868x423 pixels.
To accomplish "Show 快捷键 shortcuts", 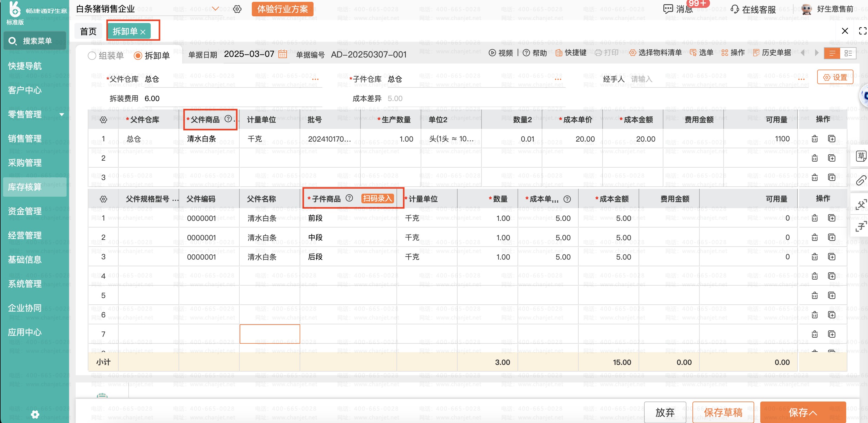I will pos(571,53).
